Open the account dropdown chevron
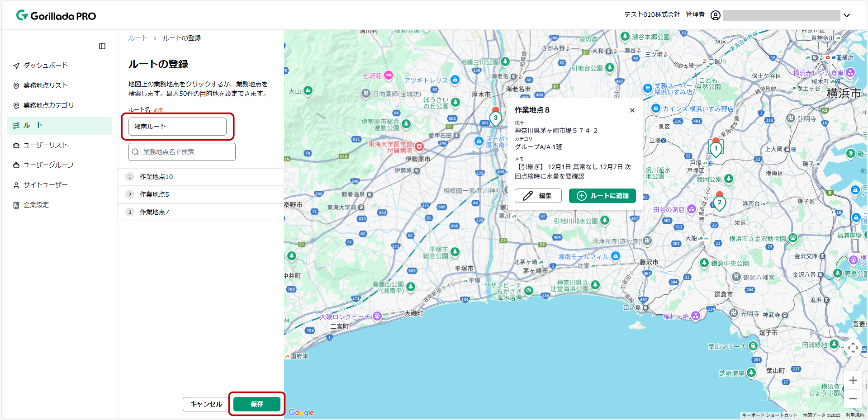Image resolution: width=868 pixels, height=420 pixels. tap(847, 14)
